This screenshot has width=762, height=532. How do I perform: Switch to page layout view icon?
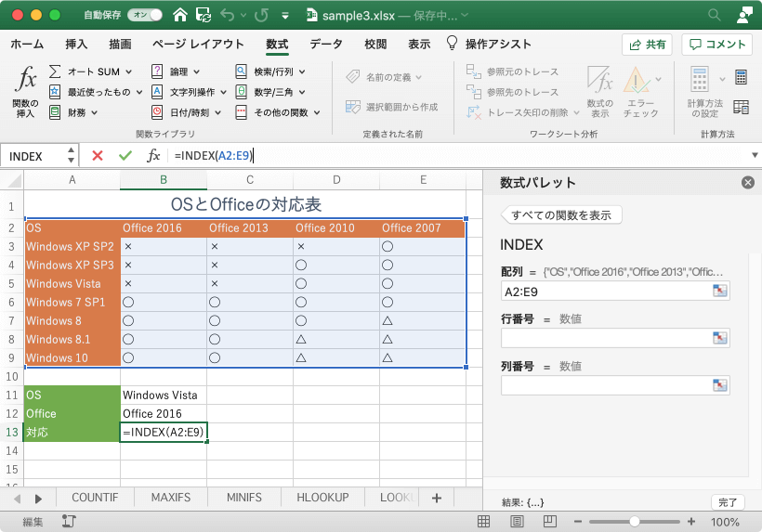[517, 521]
